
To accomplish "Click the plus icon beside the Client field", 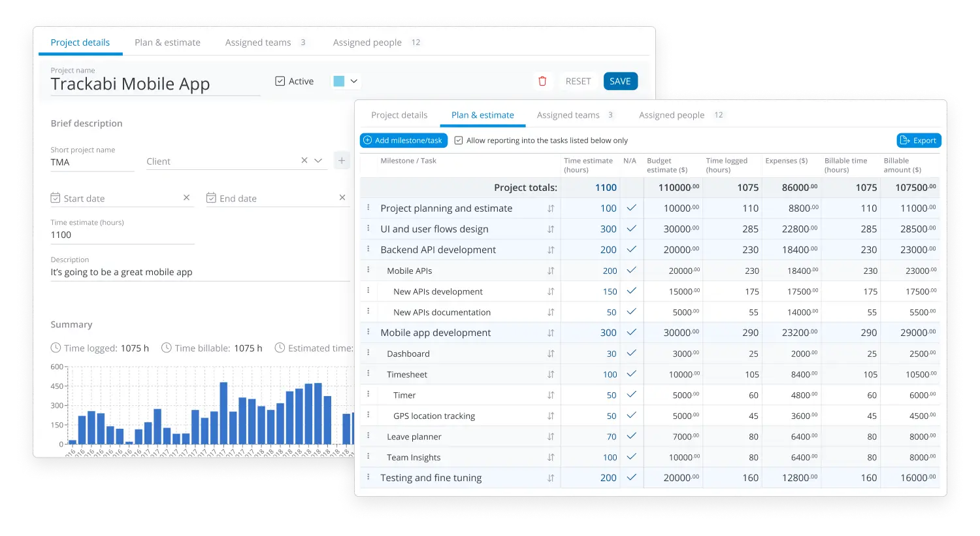I will (x=341, y=159).
